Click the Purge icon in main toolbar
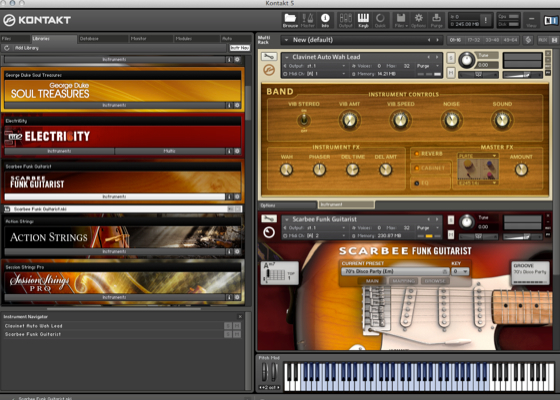 pos(436,20)
